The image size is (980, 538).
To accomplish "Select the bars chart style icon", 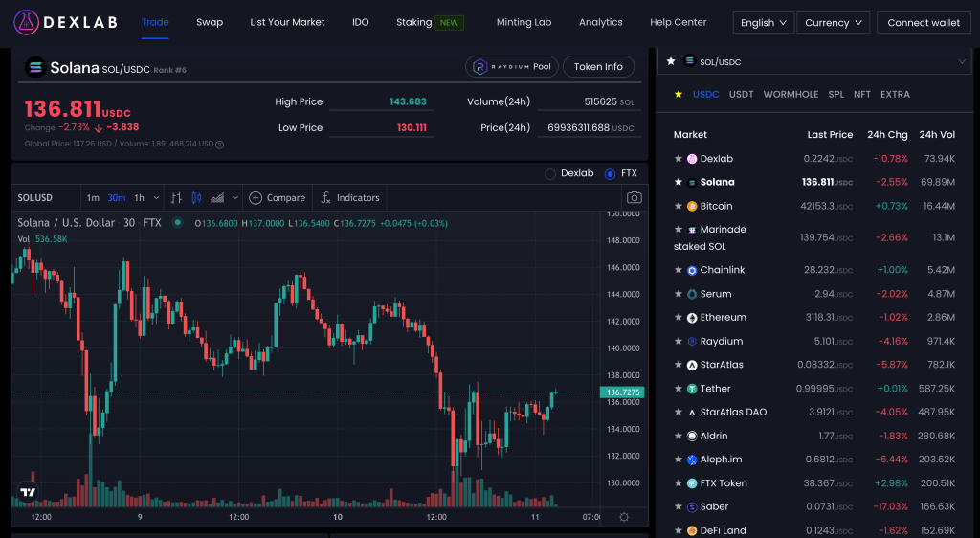I will pos(176,198).
